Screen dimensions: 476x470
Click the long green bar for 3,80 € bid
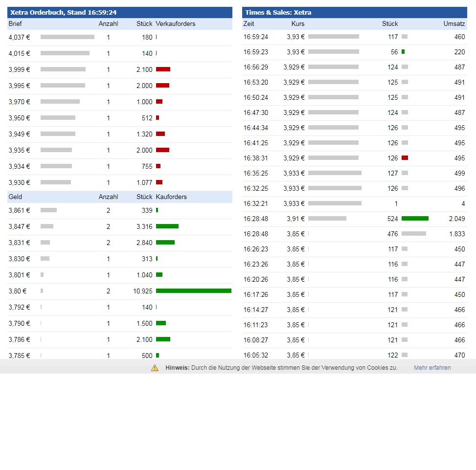(194, 291)
